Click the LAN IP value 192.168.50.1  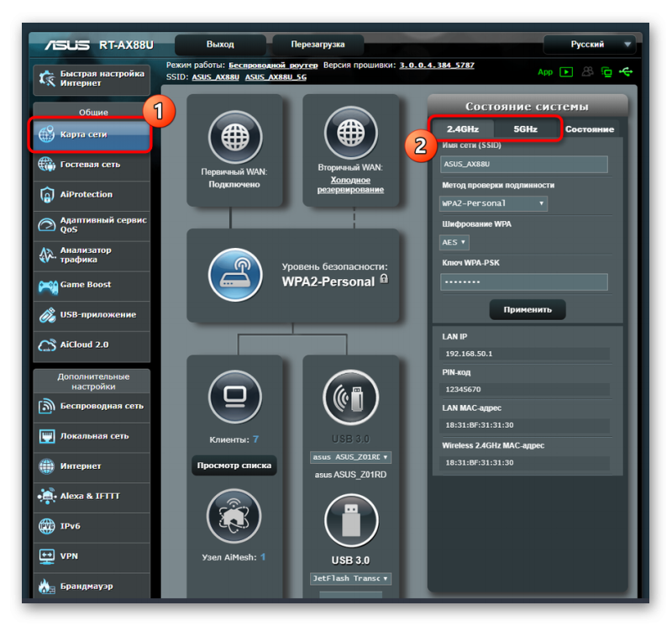(x=469, y=354)
